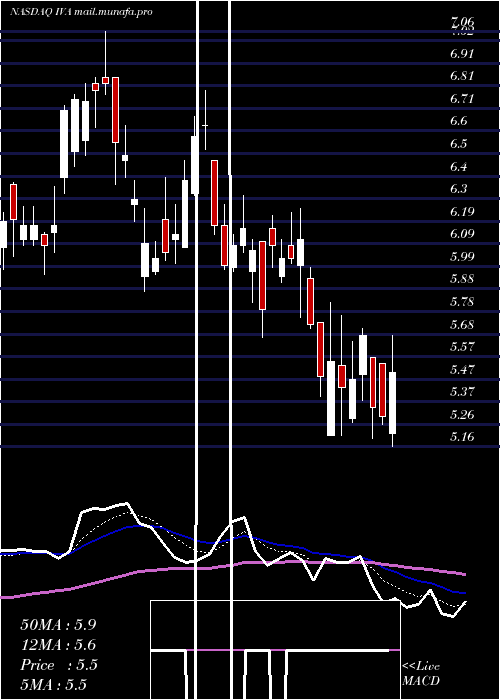Click the pink 50MA line in lower panel
This screenshot has height=700, width=500.
[232, 565]
